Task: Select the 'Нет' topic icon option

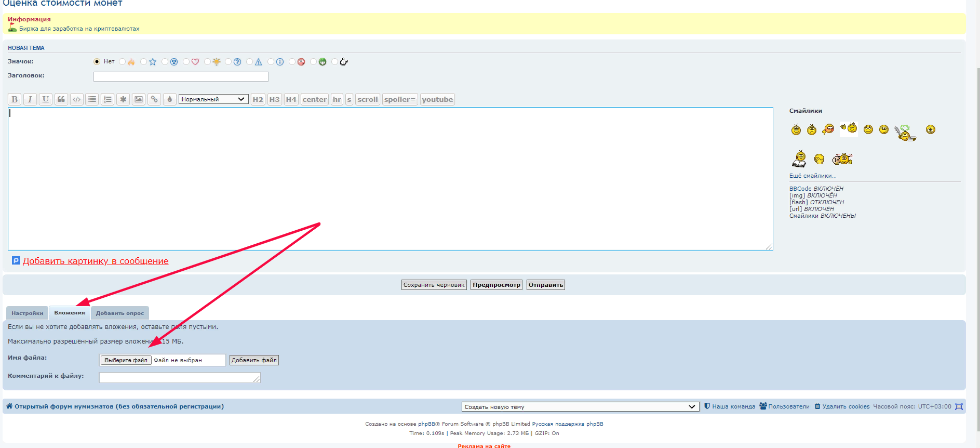Action: click(x=97, y=61)
